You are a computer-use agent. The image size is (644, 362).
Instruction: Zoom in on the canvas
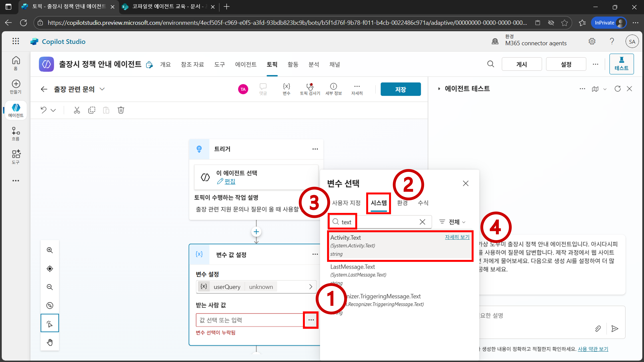click(50, 250)
